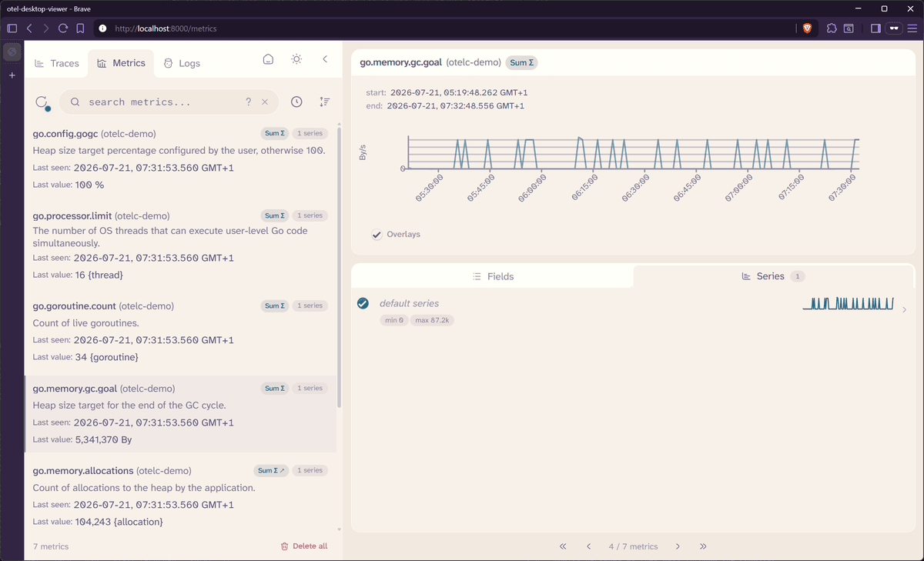924x561 pixels.
Task: Click the go.memory.gc.goal chart plot
Action: tap(633, 153)
